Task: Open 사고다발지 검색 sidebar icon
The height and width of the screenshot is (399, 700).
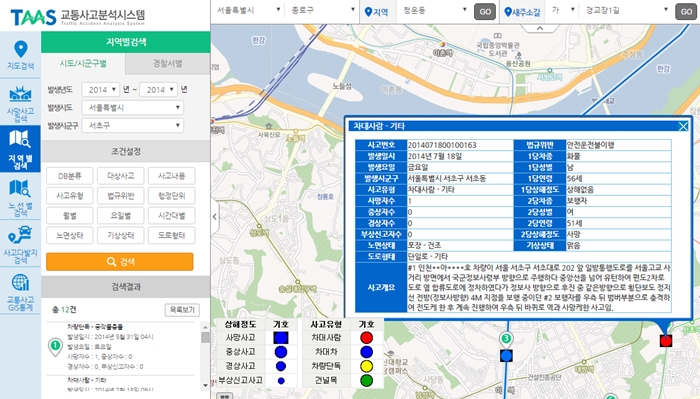Action: pos(20,243)
